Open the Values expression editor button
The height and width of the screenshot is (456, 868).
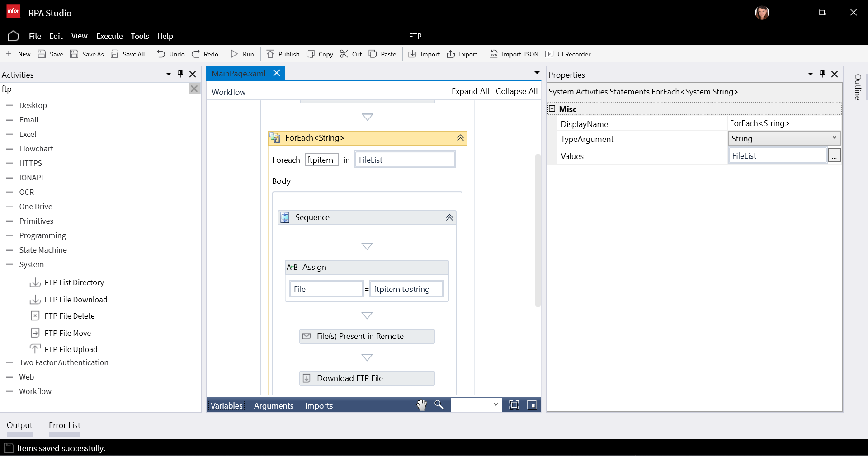point(834,156)
